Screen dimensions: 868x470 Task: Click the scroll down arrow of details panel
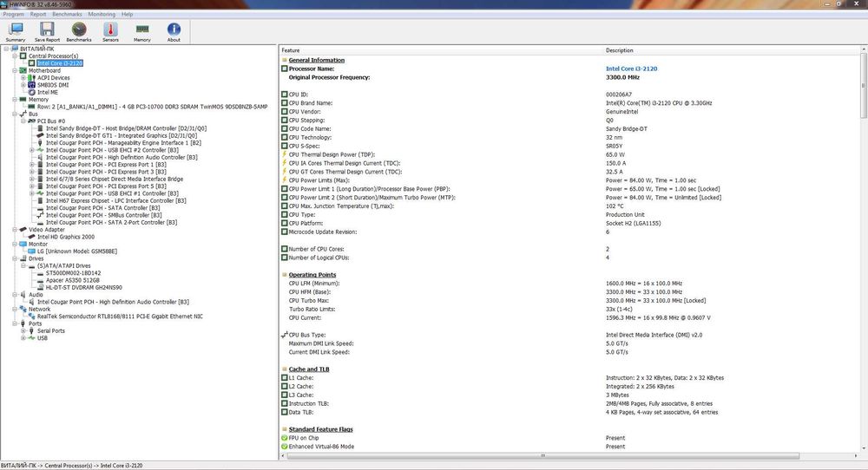(864, 448)
